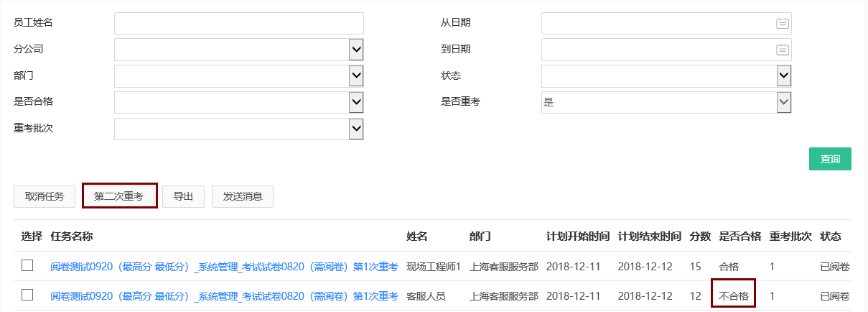Click the green 查询 button

[830, 159]
